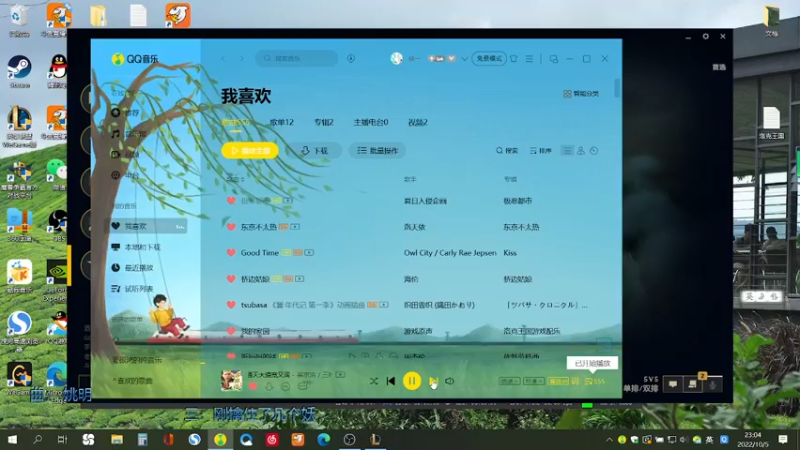Switch to the 视频2 tab

coord(417,122)
